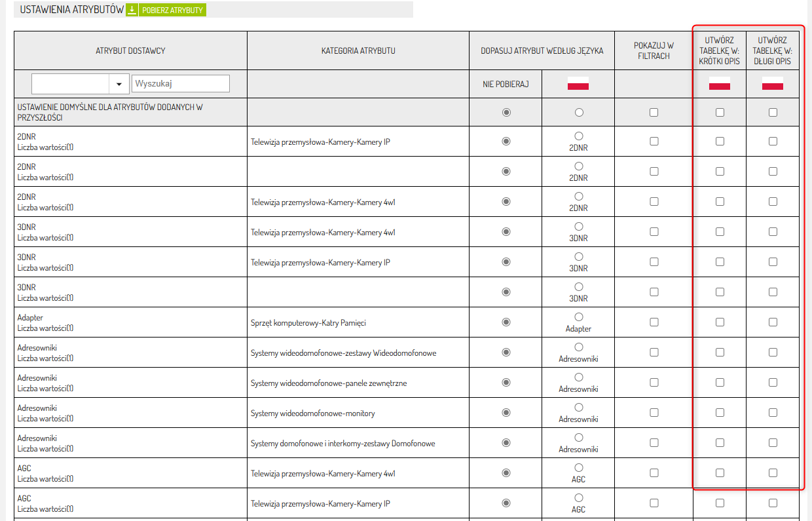The image size is (812, 521).
Task: Enable Krótki opis for 2DNR Kamery 4w1
Action: point(720,201)
